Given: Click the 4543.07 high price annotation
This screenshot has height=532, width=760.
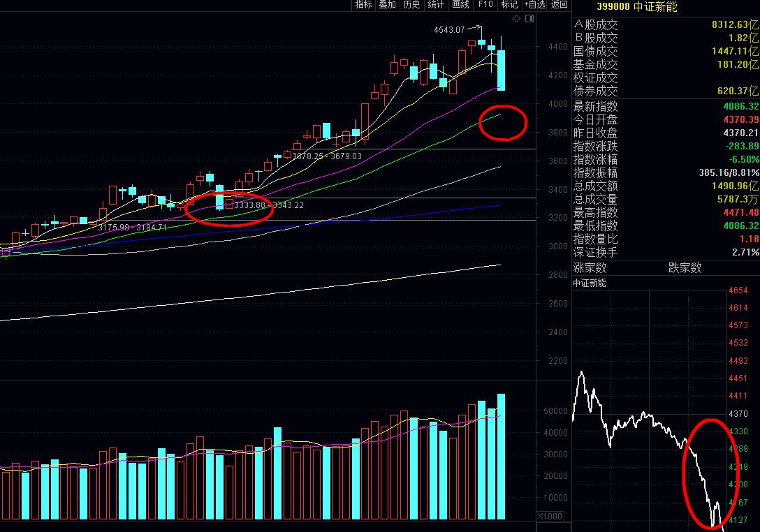Looking at the screenshot, I should pyautogui.click(x=449, y=30).
